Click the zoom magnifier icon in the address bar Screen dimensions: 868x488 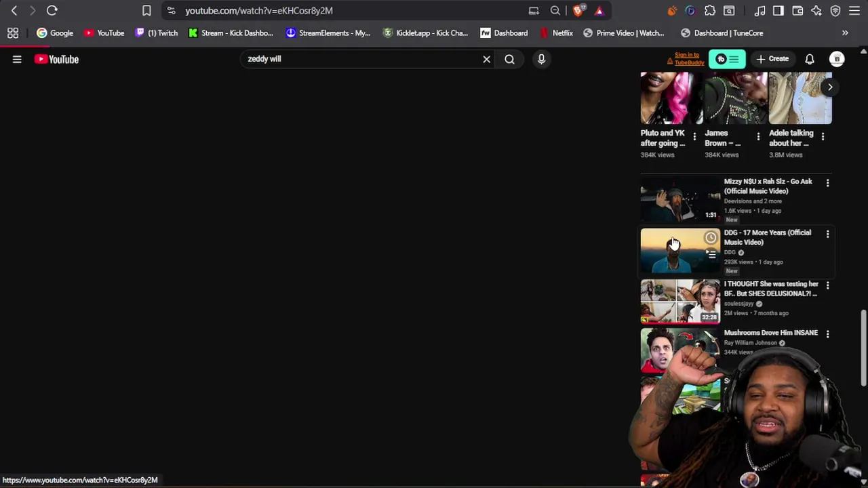point(555,11)
